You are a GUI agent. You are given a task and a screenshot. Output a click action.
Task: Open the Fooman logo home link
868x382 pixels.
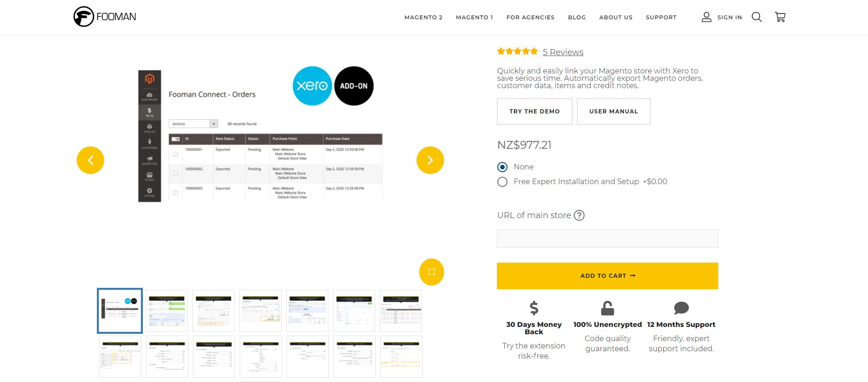coord(105,17)
